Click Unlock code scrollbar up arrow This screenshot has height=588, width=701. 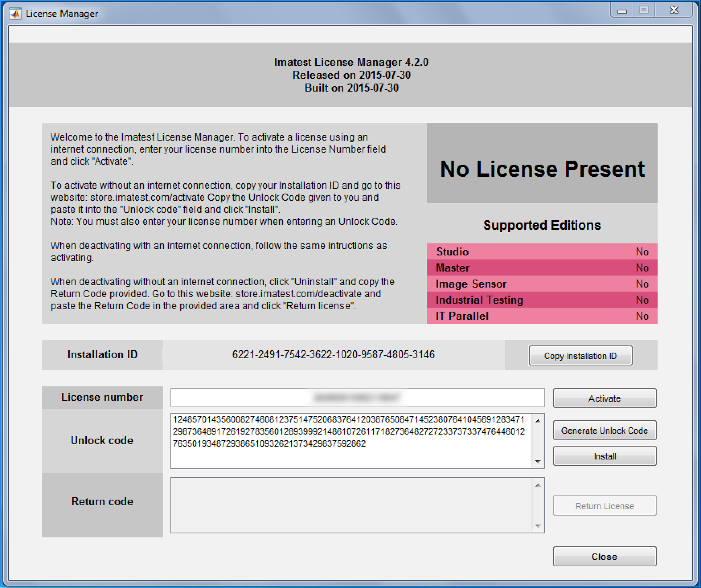pyautogui.click(x=538, y=421)
